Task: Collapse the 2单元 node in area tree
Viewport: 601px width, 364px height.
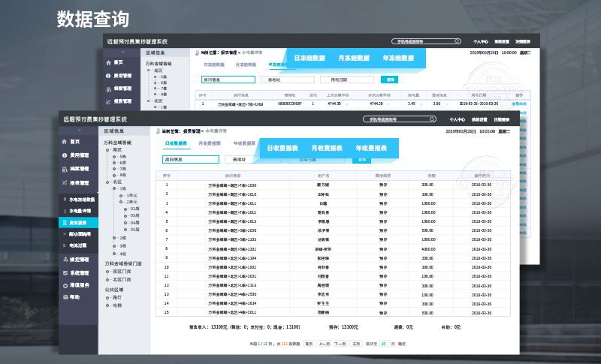Action: click(119, 201)
